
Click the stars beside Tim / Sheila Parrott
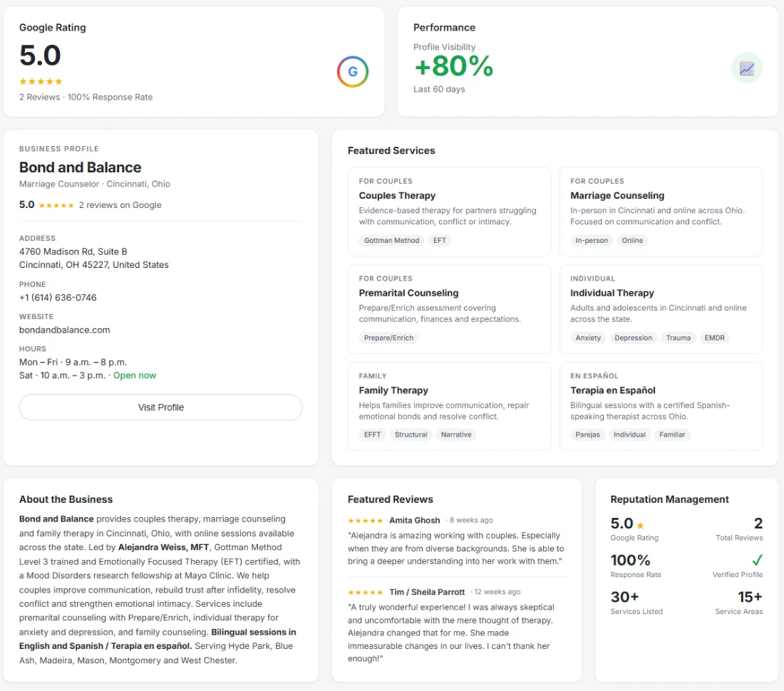365,592
